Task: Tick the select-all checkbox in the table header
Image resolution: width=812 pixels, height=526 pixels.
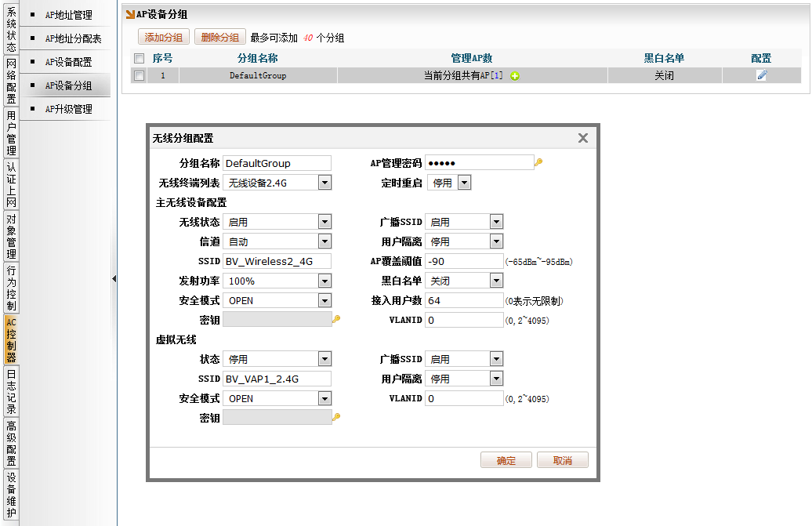Action: tap(140, 59)
